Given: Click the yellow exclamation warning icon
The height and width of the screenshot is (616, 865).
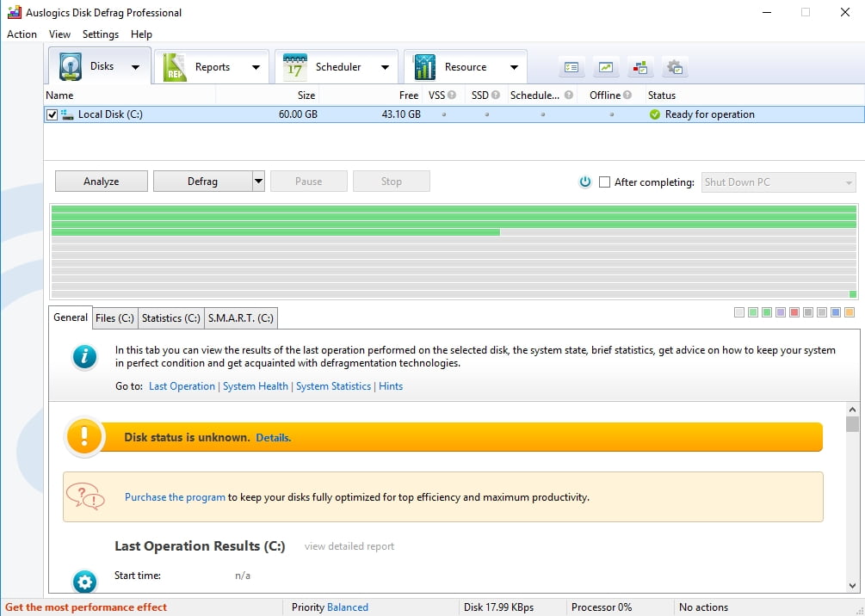Looking at the screenshot, I should (x=83, y=437).
